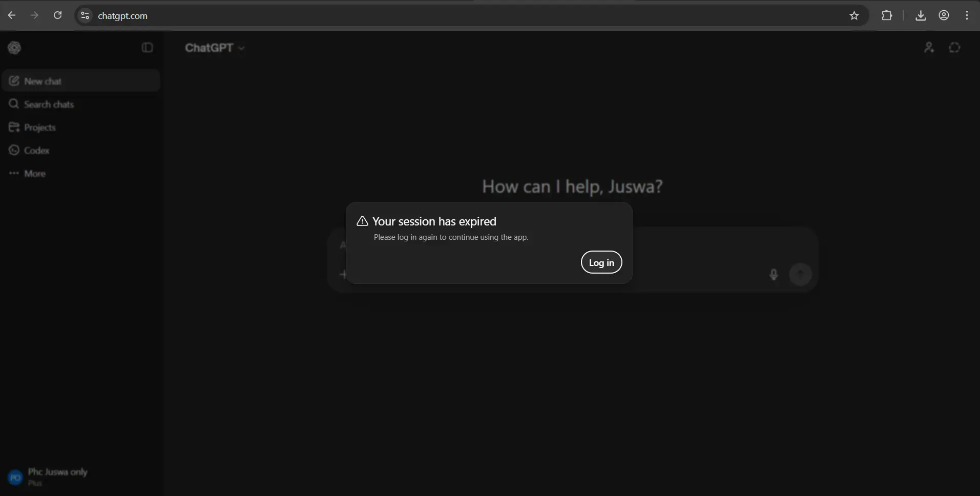This screenshot has height=496, width=980.
Task: Open the Phc Juswa only account menu
Action: point(81,477)
